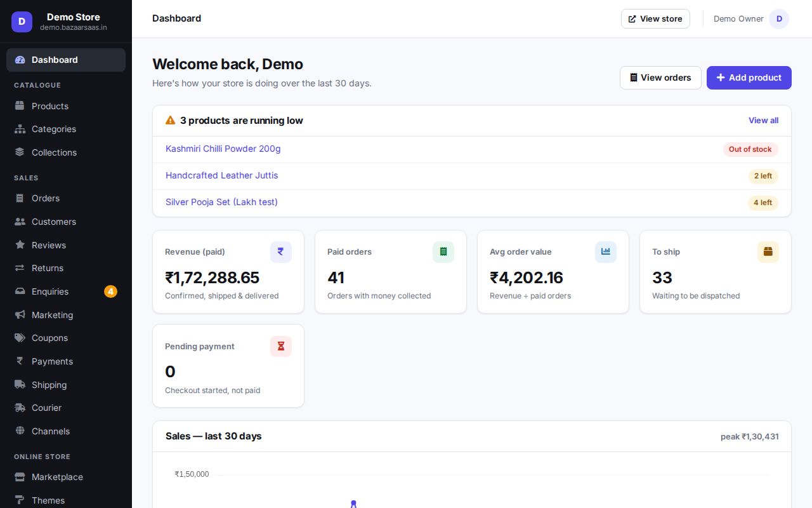The width and height of the screenshot is (812, 508).
Task: Click the demo.bazaarsaas.in store URL text
Action: pyautogui.click(x=74, y=28)
